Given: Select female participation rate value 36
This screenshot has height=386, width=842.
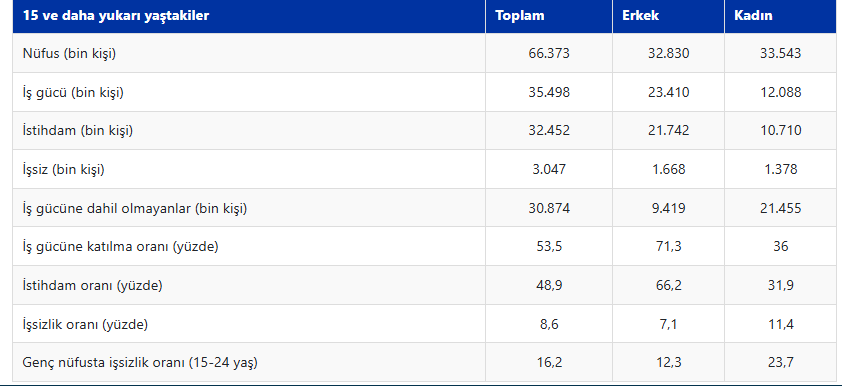Looking at the screenshot, I should point(780,246).
